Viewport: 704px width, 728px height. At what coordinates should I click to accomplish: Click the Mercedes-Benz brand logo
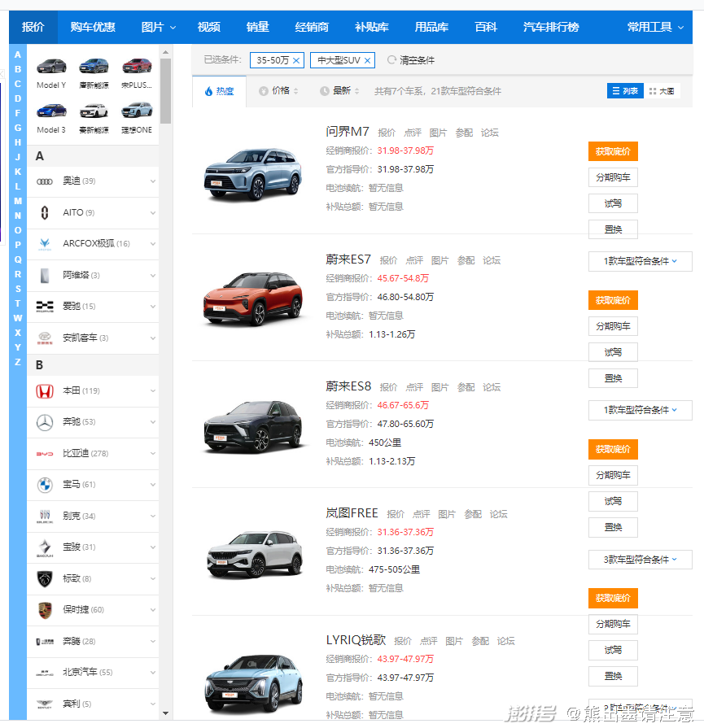(44, 423)
